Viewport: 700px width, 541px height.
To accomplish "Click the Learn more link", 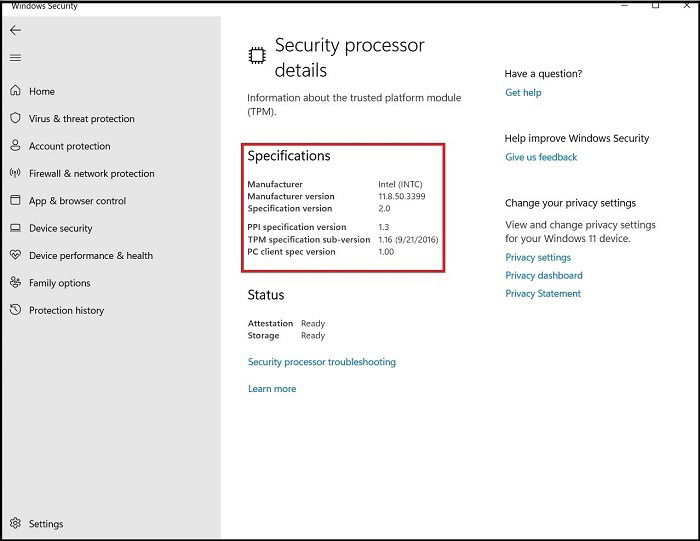I will click(x=272, y=389).
